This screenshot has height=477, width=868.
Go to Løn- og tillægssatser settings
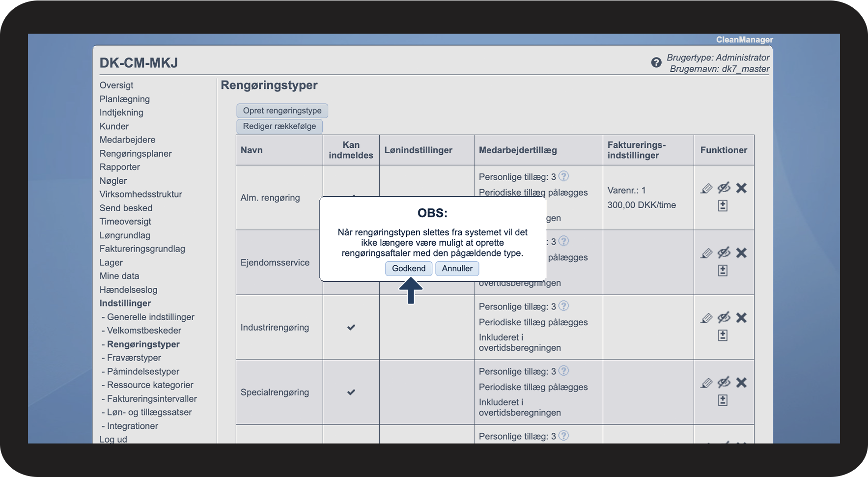pos(149,412)
